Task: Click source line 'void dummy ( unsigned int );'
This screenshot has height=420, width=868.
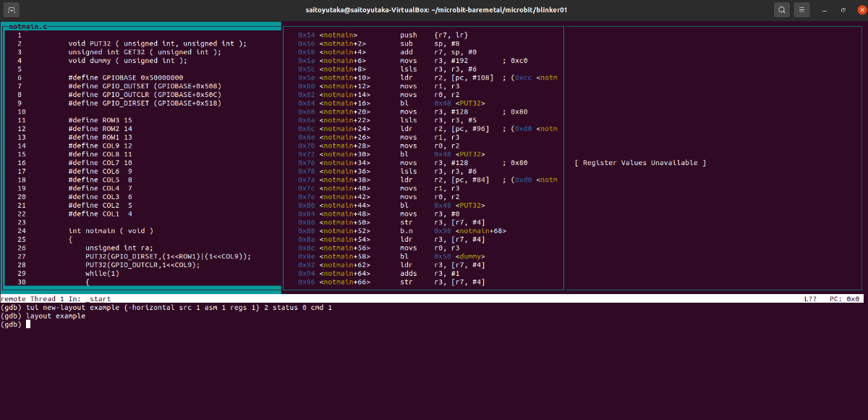Action: [128, 60]
